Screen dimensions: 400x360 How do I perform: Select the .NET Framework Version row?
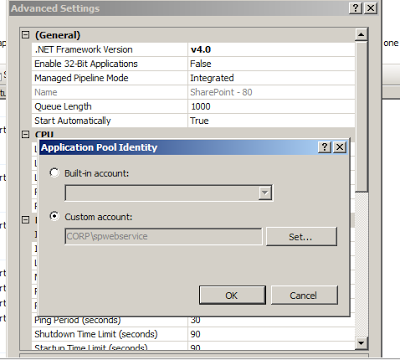[x=193, y=49]
